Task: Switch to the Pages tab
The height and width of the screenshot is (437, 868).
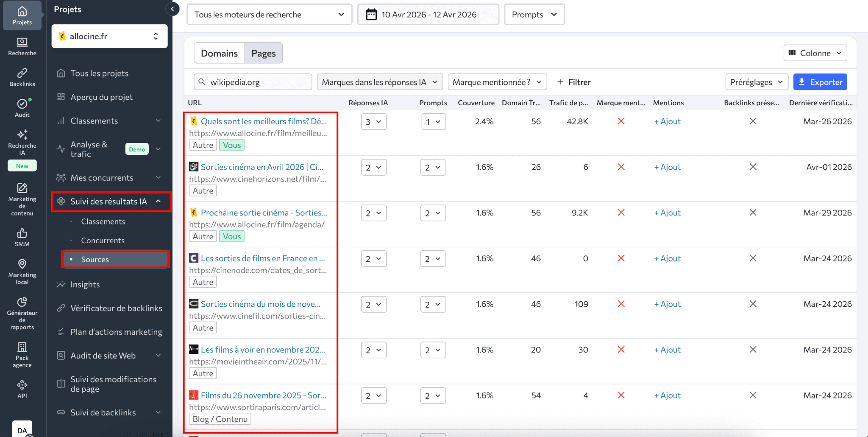Action: point(264,53)
